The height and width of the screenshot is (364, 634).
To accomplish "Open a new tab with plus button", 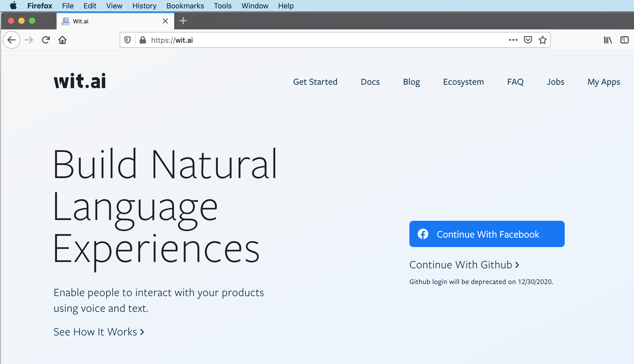I will point(183,21).
